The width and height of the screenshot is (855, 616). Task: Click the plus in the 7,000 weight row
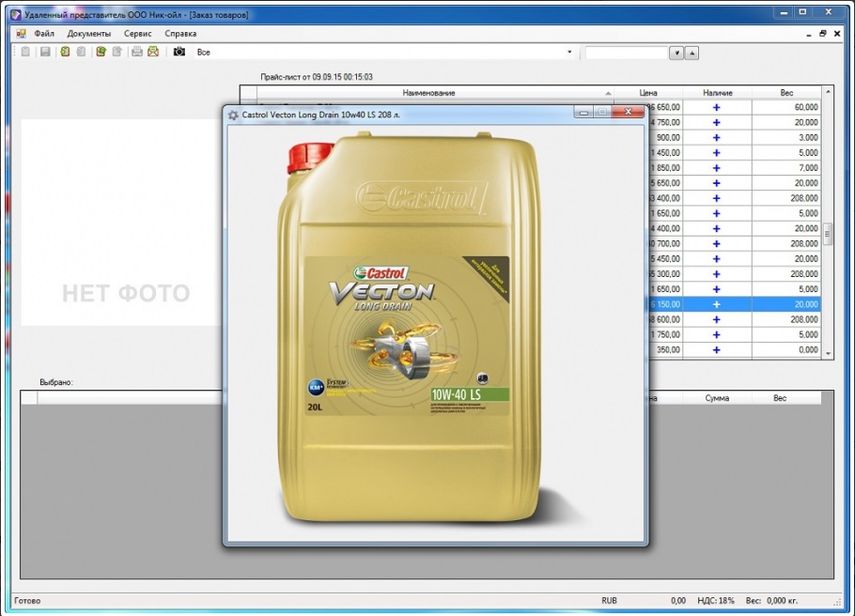[717, 168]
